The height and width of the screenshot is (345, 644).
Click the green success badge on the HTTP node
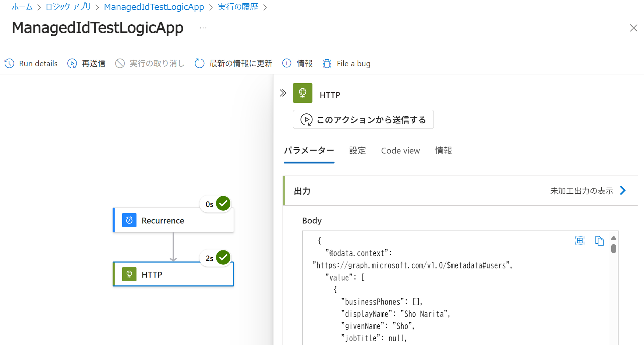[x=223, y=257]
